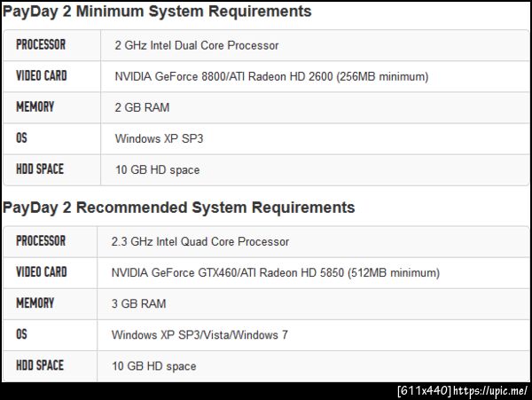
Task: Click the PayDay 2 Minimum System Requirements heading
Action: (157, 12)
